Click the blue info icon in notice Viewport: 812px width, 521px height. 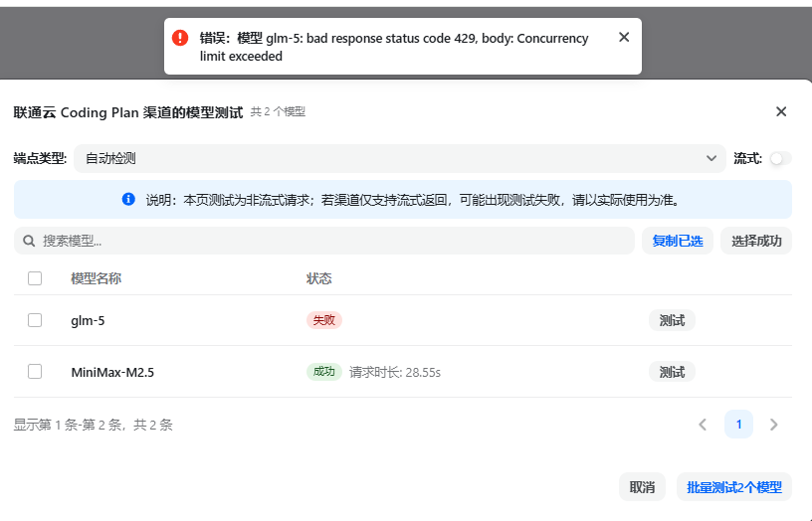[128, 199]
